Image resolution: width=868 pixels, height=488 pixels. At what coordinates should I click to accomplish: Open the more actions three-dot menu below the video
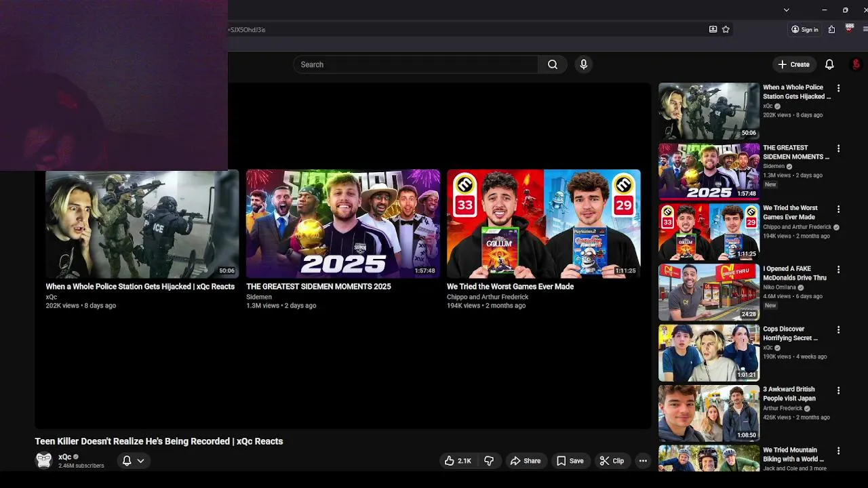point(643,461)
